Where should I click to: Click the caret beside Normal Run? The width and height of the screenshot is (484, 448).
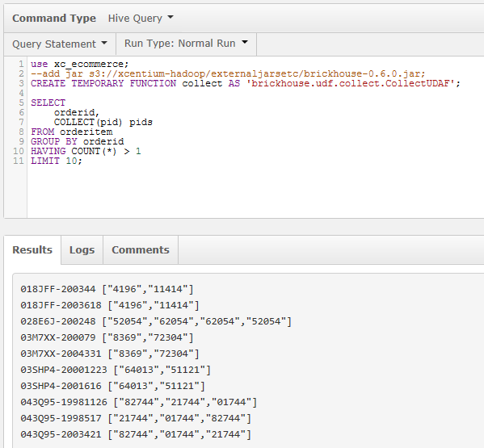(245, 42)
